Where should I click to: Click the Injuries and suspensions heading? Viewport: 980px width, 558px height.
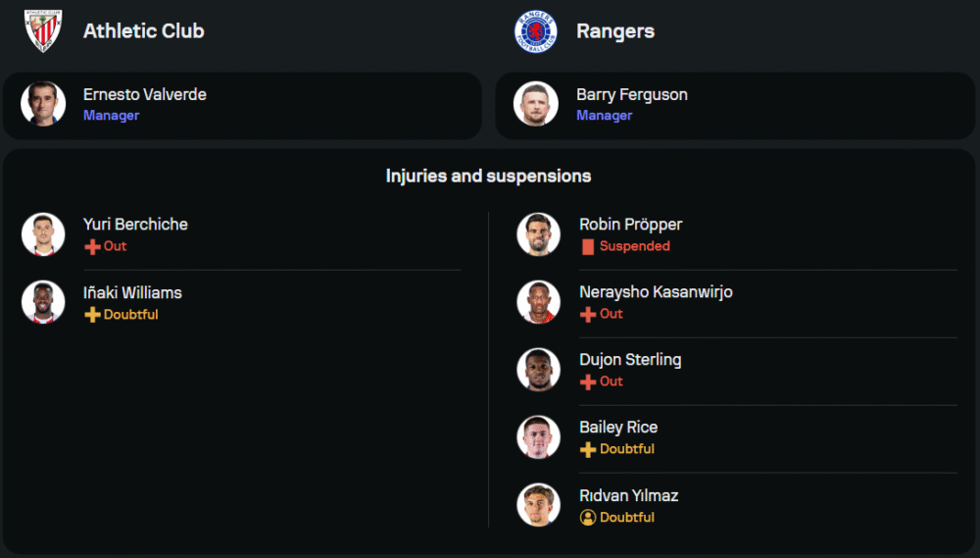488,177
